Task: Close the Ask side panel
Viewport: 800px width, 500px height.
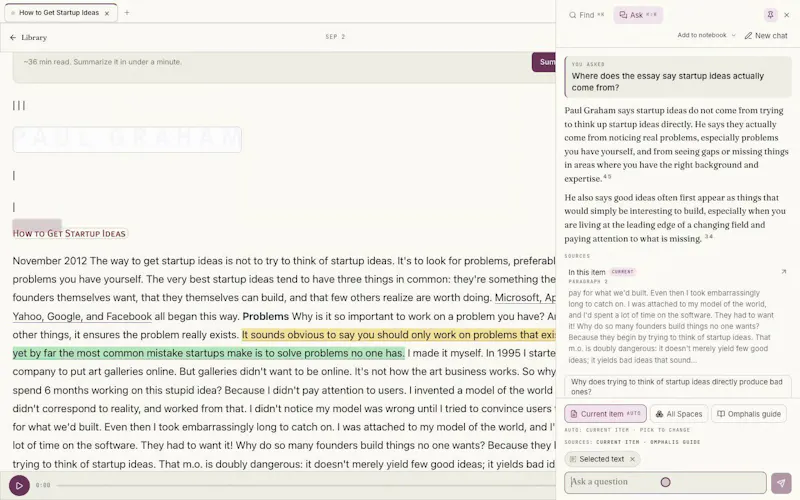Action: pos(787,15)
